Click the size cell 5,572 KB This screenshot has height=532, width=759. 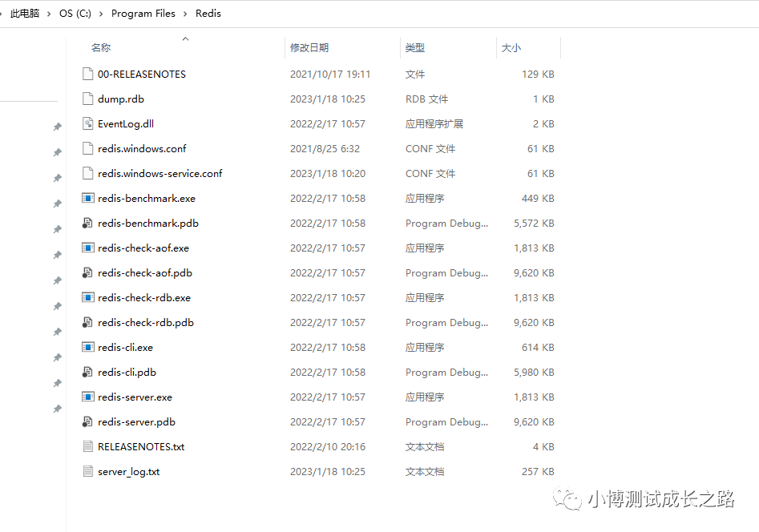tap(534, 224)
